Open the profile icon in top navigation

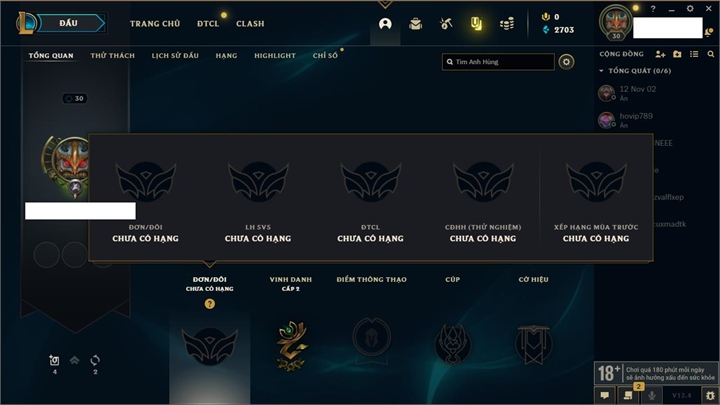point(385,24)
